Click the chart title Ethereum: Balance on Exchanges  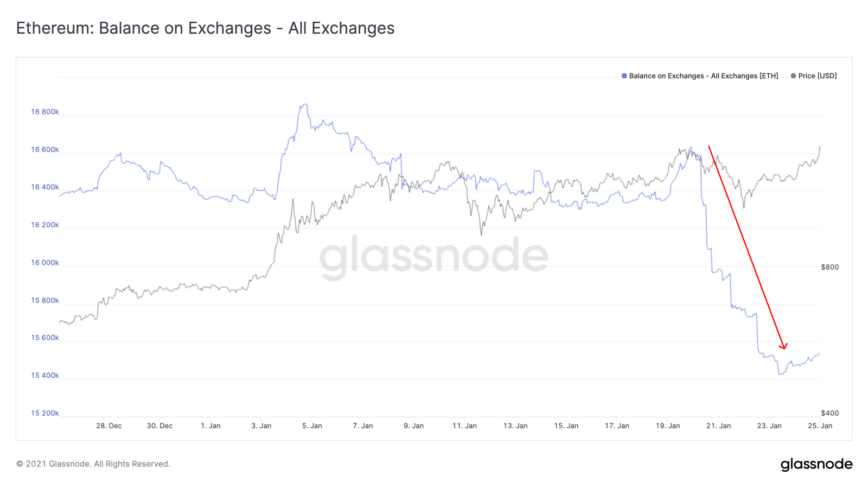(205, 28)
